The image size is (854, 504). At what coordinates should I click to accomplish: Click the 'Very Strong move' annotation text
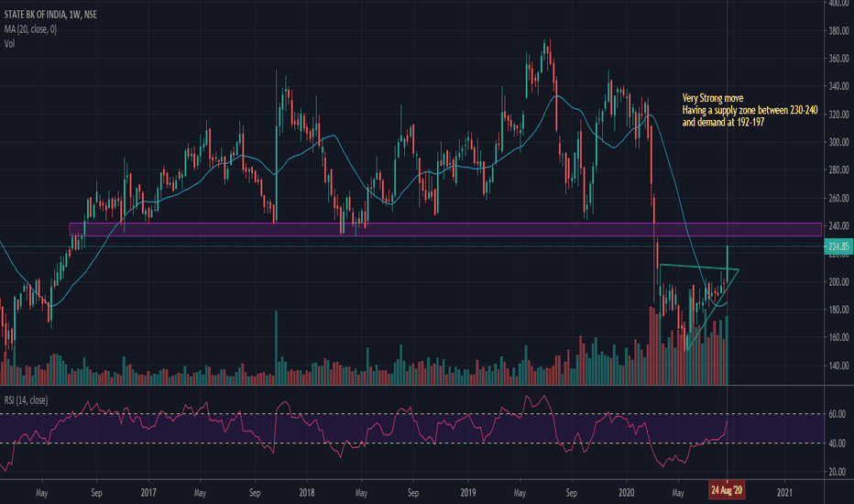[x=712, y=99]
